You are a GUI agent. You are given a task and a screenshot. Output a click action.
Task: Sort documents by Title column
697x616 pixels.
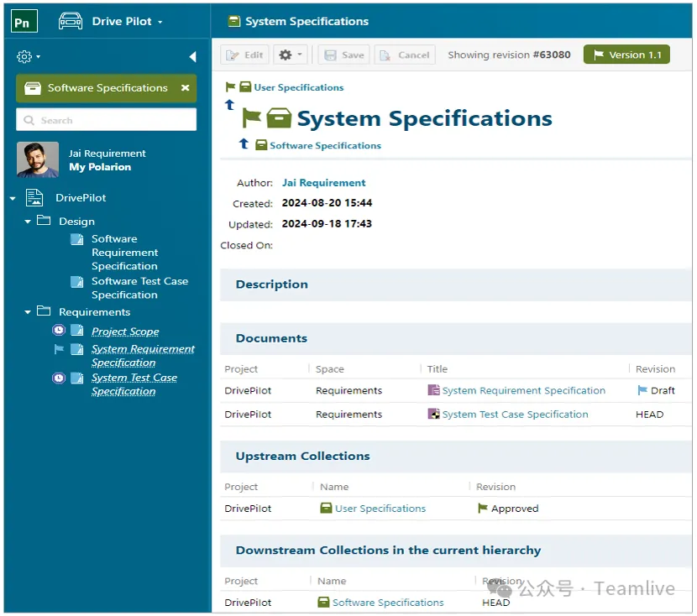(x=438, y=369)
